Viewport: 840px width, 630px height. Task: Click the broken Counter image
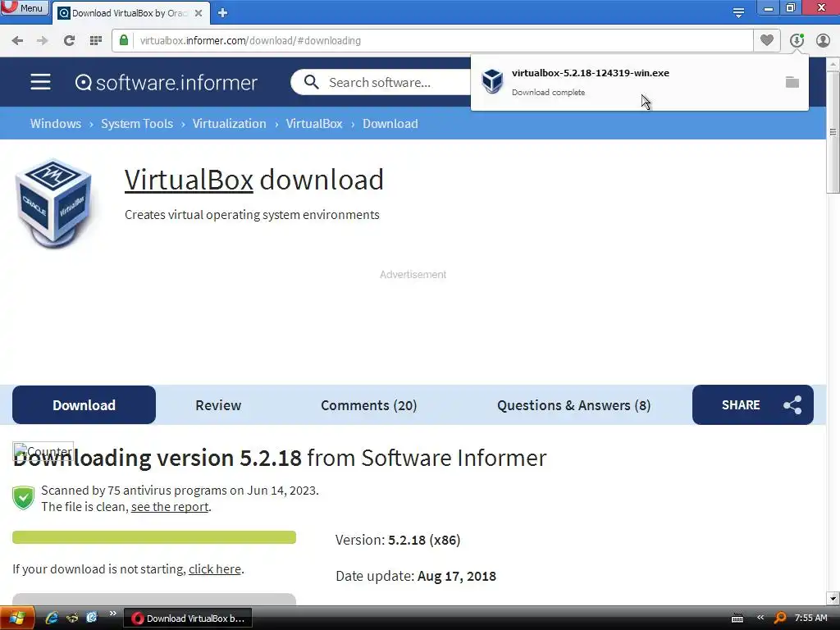tap(43, 452)
